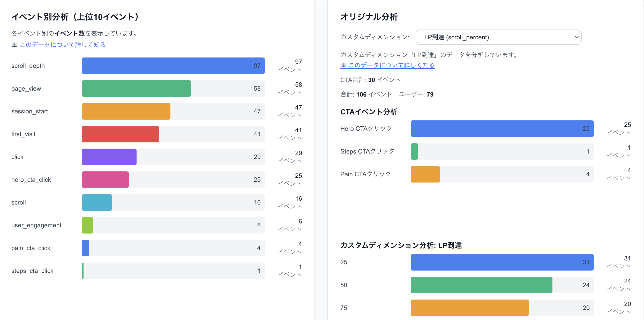Click the red first_visit bar

tap(120, 134)
